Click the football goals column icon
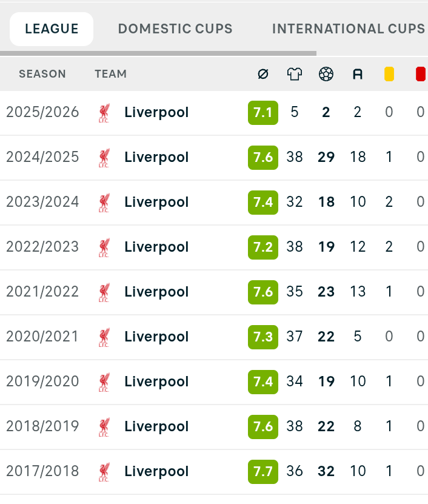 326,74
